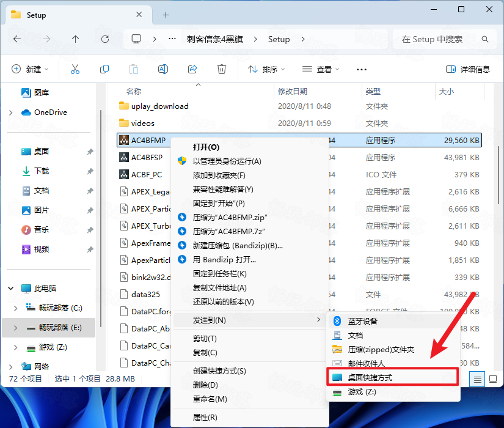
Task: Send to 游戏 (Z:) drive
Action: 393,392
